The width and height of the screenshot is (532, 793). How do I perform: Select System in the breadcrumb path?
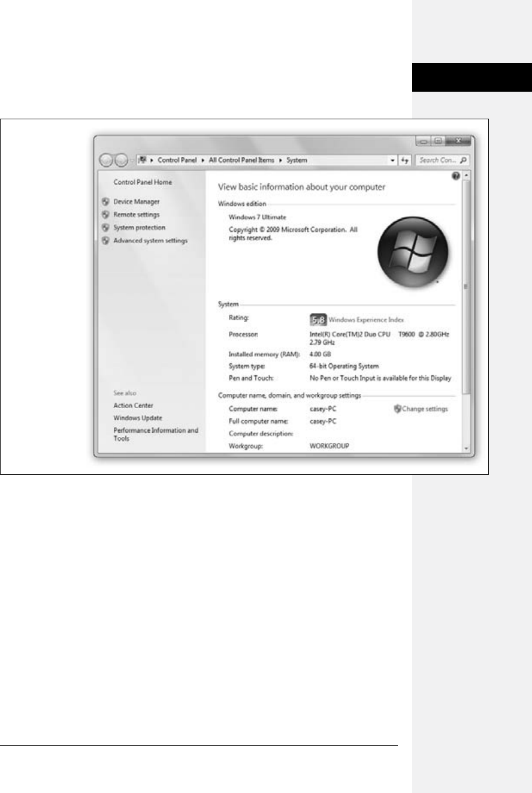296,161
